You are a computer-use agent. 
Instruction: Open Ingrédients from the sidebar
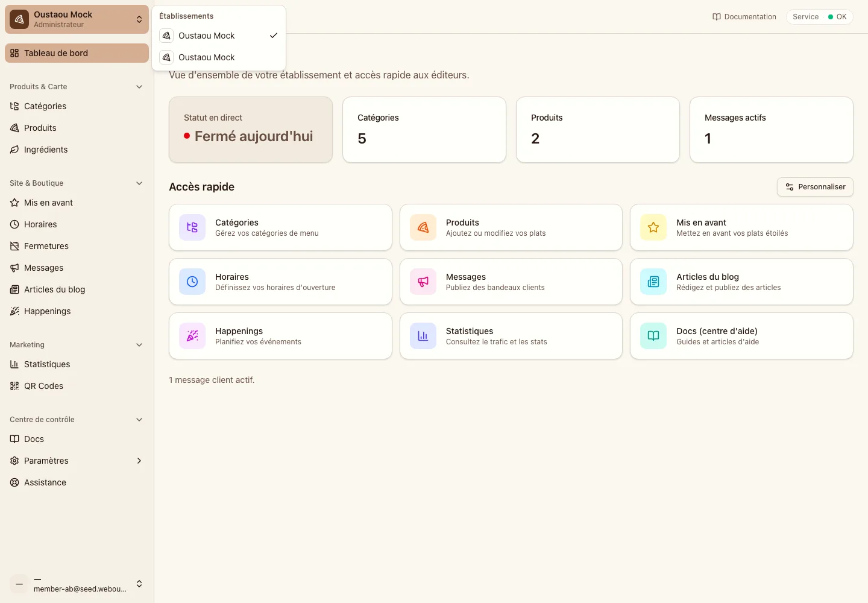point(77,150)
